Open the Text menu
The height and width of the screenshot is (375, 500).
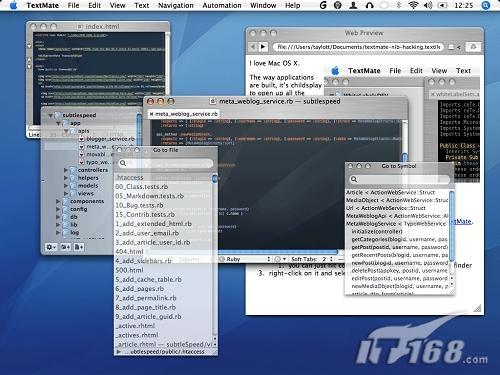[x=142, y=5]
